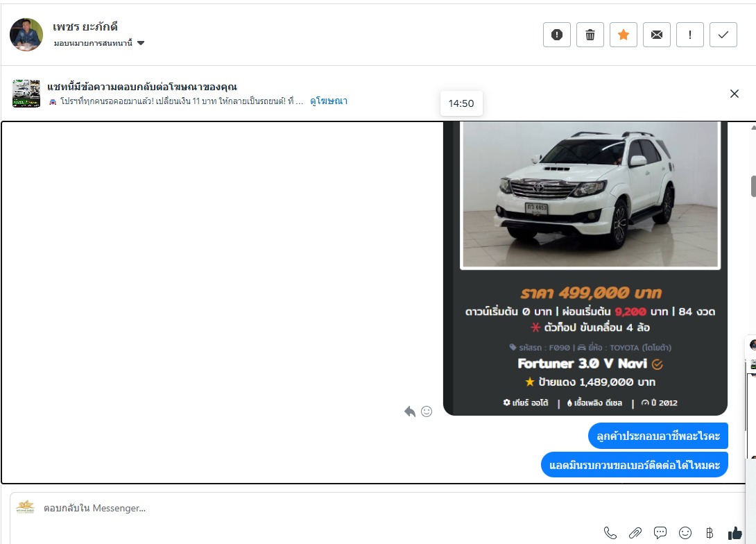Mark the conversation as spam
The height and width of the screenshot is (544, 756).
(557, 35)
